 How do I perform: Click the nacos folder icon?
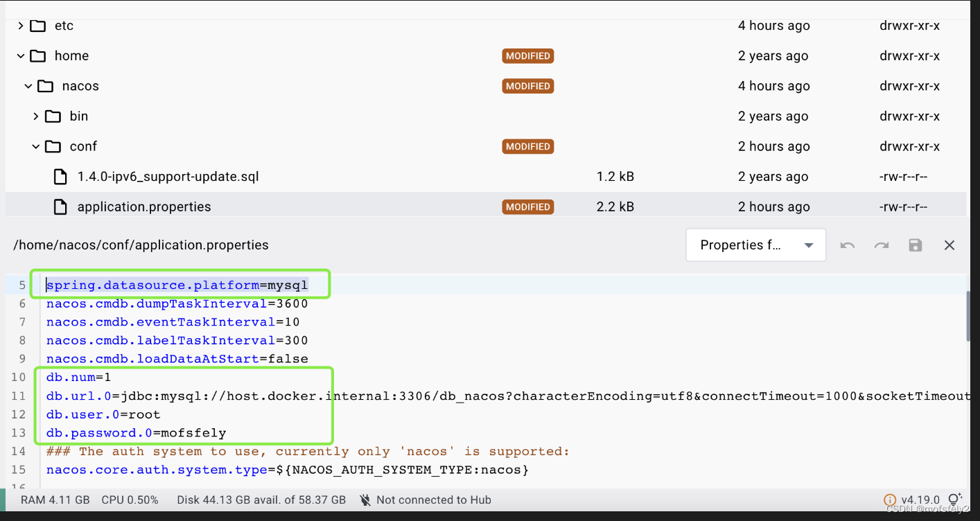[46, 86]
